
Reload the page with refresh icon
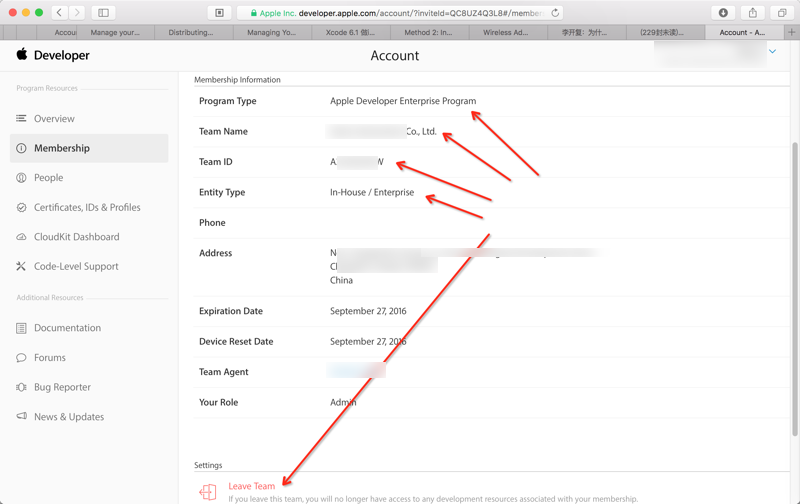pos(555,13)
